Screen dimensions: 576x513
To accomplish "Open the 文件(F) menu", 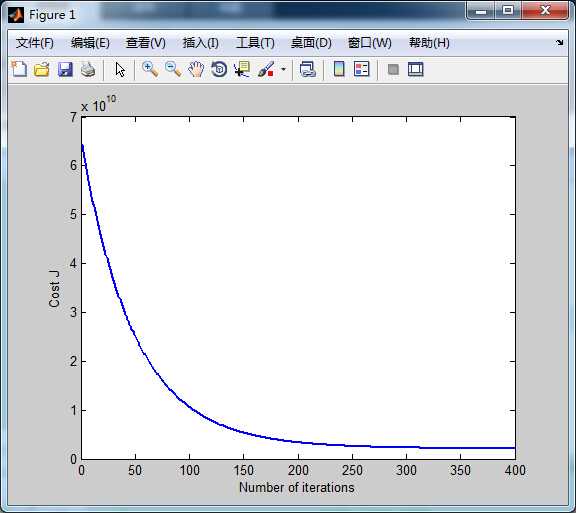I will 35,43.
